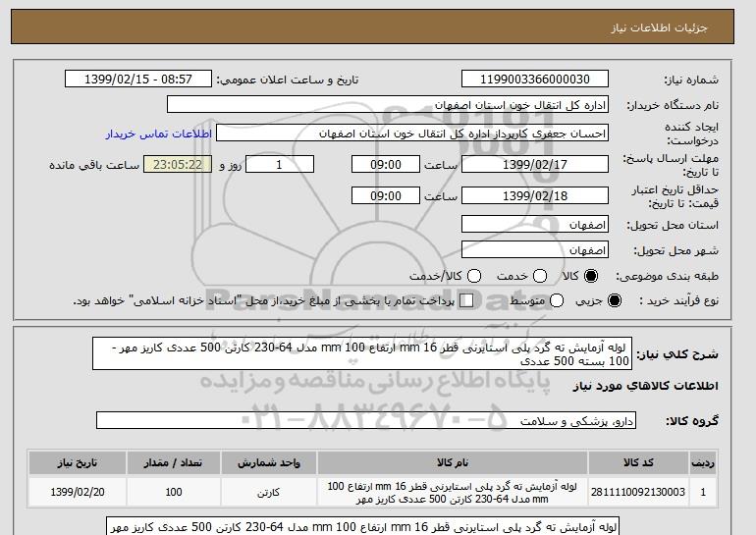Click the request creator field احسان جعفری

tap(412, 134)
